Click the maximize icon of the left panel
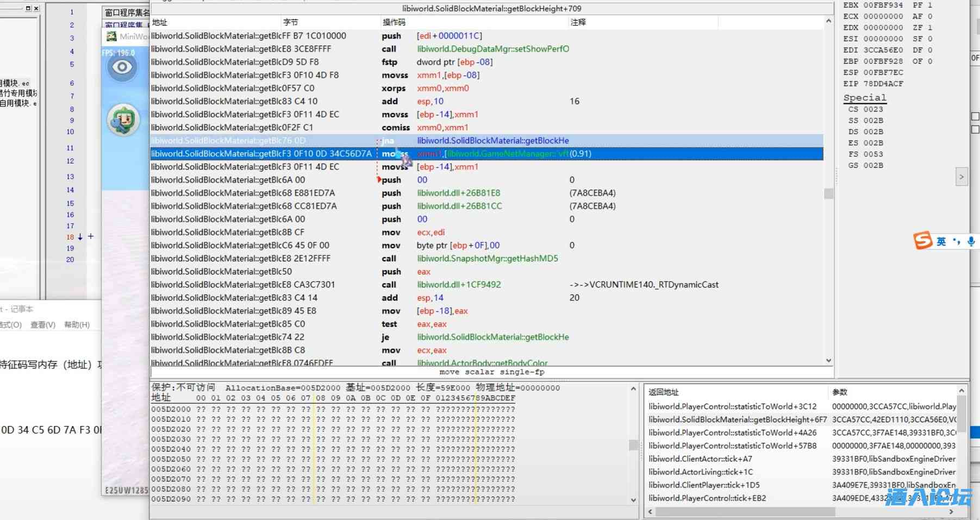Screen dimensions: 980x520 [x=28, y=8]
